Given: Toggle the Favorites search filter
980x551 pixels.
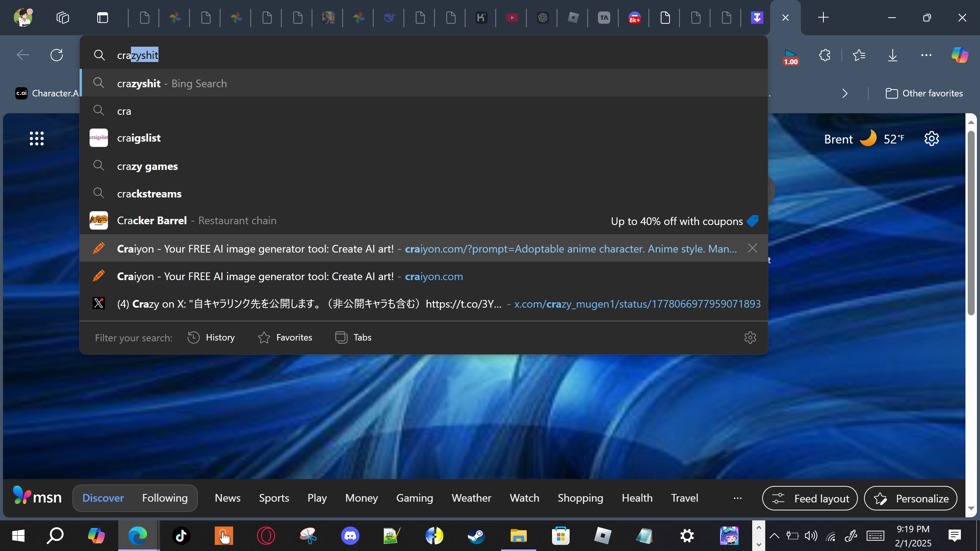Looking at the screenshot, I should (x=285, y=337).
